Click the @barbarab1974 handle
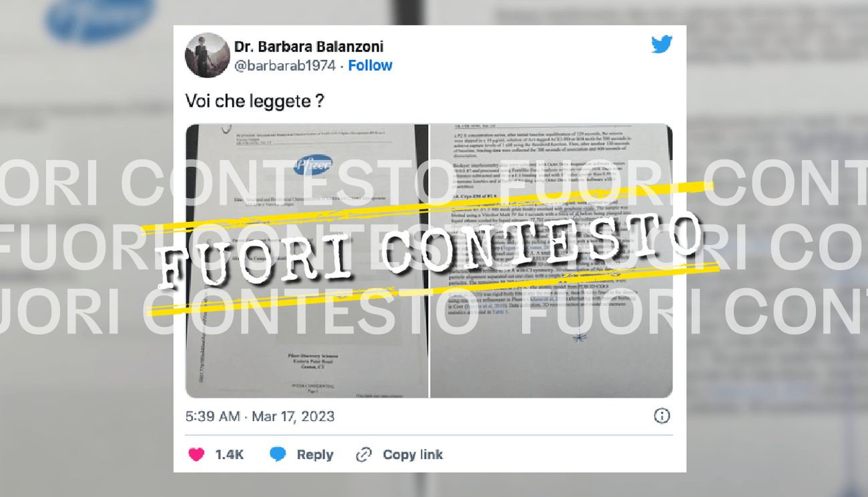 (285, 65)
